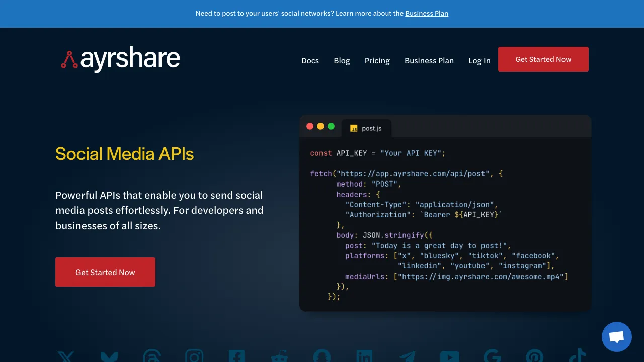
Task: Click the header Get Started Now button
Action: (x=543, y=59)
